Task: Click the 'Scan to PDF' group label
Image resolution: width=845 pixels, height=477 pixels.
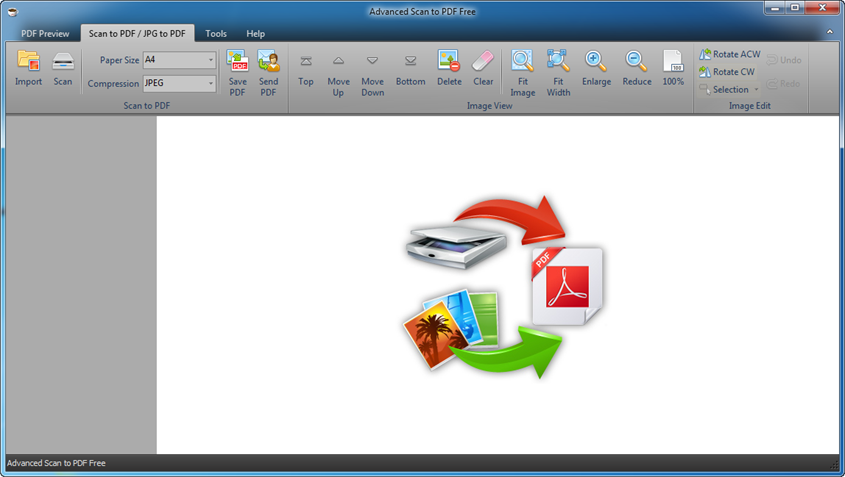Action: click(147, 106)
